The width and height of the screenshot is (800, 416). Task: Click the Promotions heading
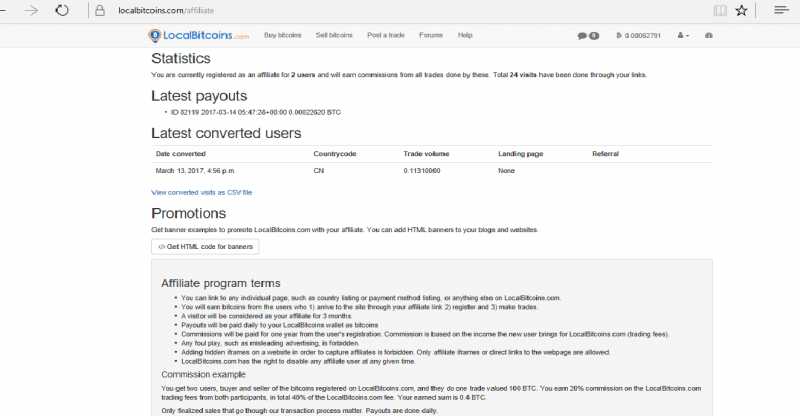[x=188, y=213]
